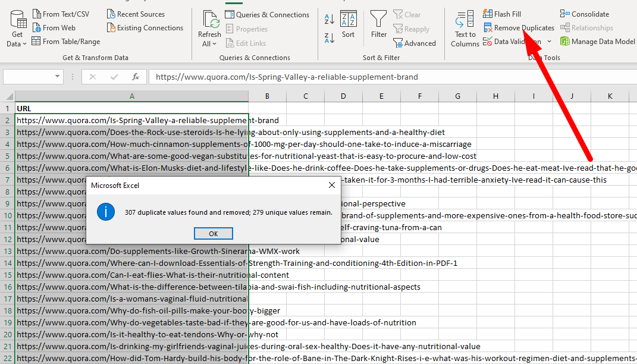This screenshot has width=637, height=364.
Task: Launch Text to Columns wizard
Action: coord(465,29)
